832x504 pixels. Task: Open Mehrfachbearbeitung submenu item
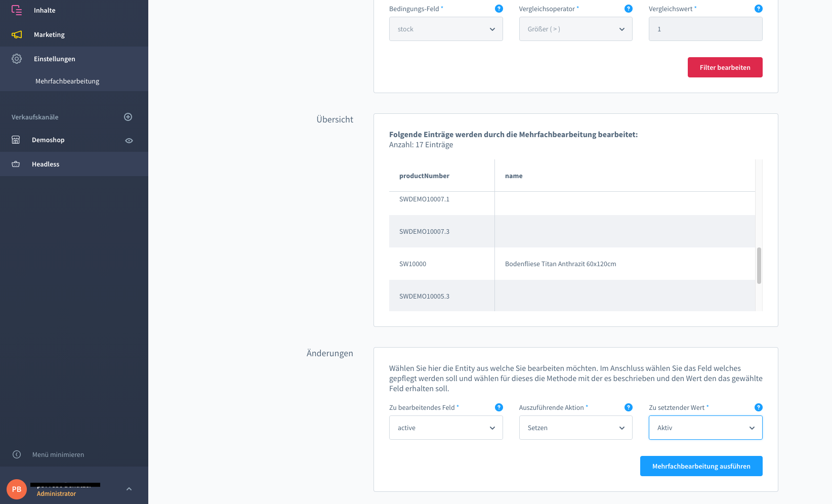67,81
